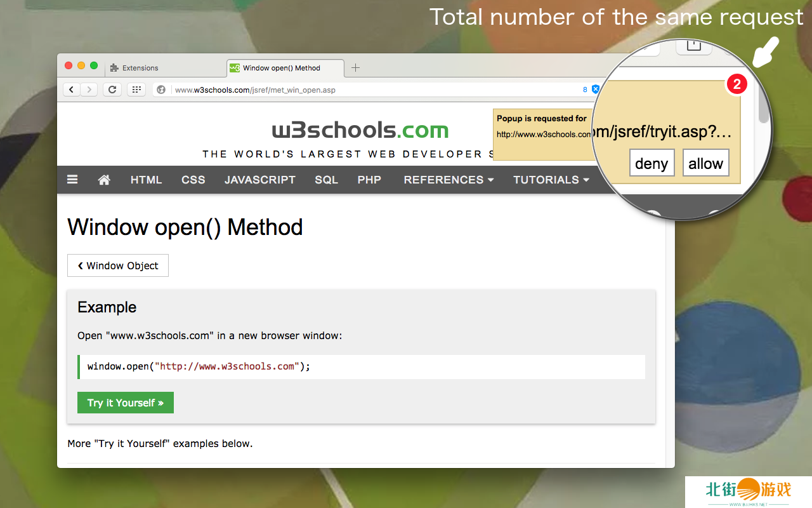Click the browser back arrow button
The width and height of the screenshot is (812, 508).
72,90
